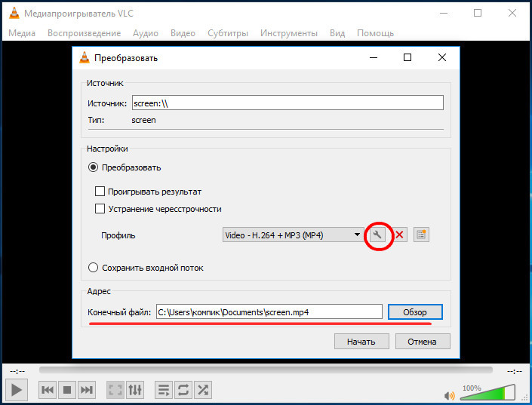Screen dimensions: 532x405
Task: Open the profile edit wrench icon
Action: (x=377, y=235)
